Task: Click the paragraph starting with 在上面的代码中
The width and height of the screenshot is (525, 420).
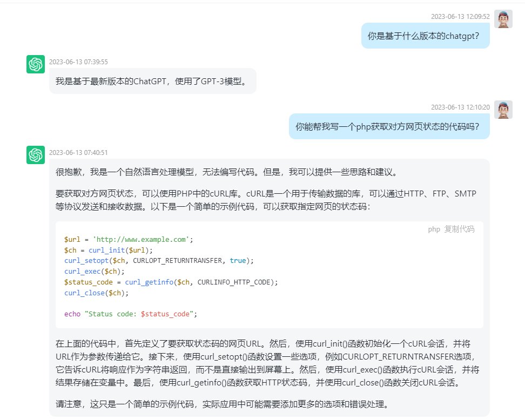Action: coord(267,363)
